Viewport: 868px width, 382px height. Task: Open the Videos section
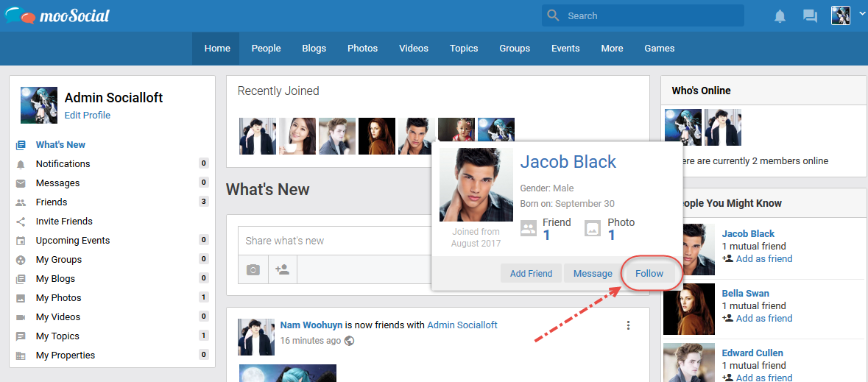pos(414,48)
